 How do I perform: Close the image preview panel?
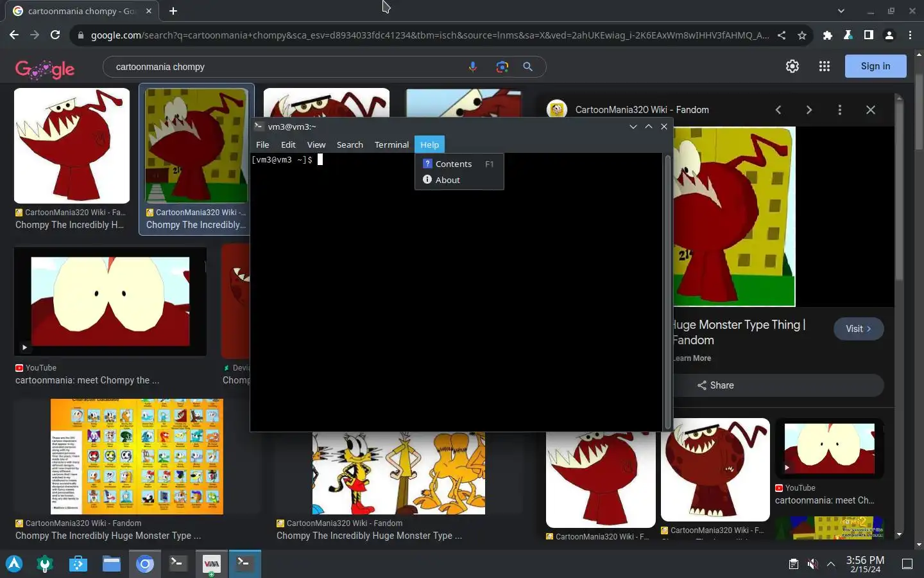coord(871,110)
